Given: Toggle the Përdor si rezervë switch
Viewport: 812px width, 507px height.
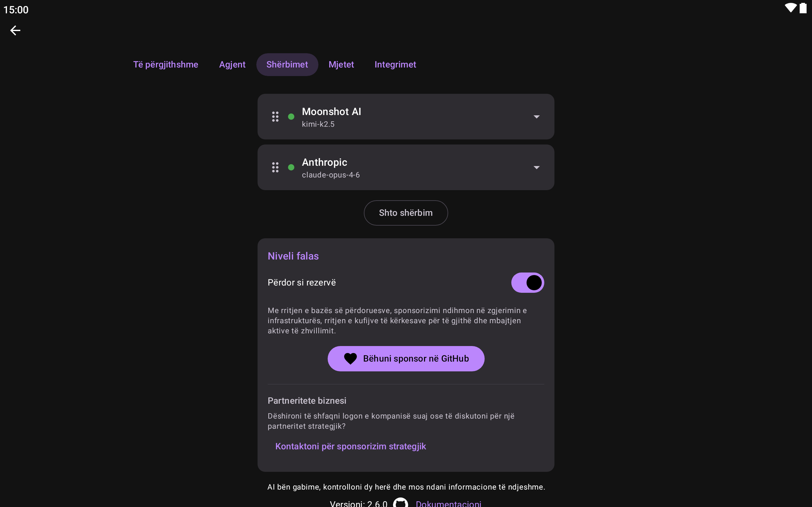Looking at the screenshot, I should click(x=527, y=283).
